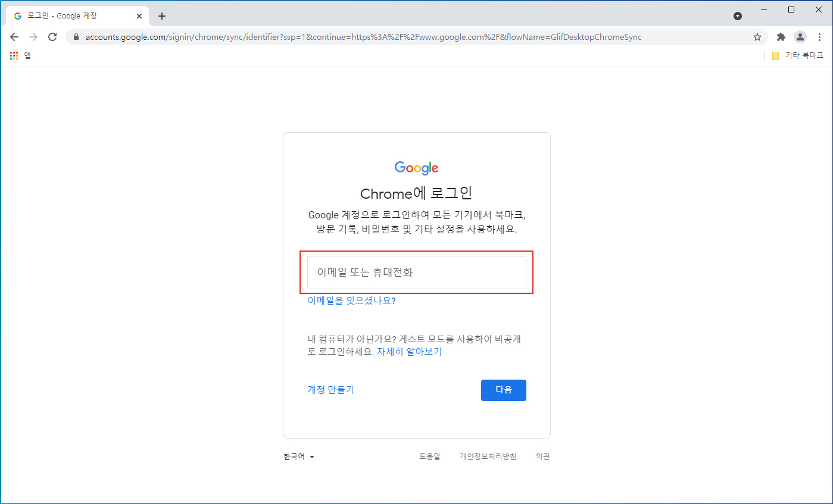Minimize the Chrome window
This screenshot has height=504, width=833.
tap(763, 10)
